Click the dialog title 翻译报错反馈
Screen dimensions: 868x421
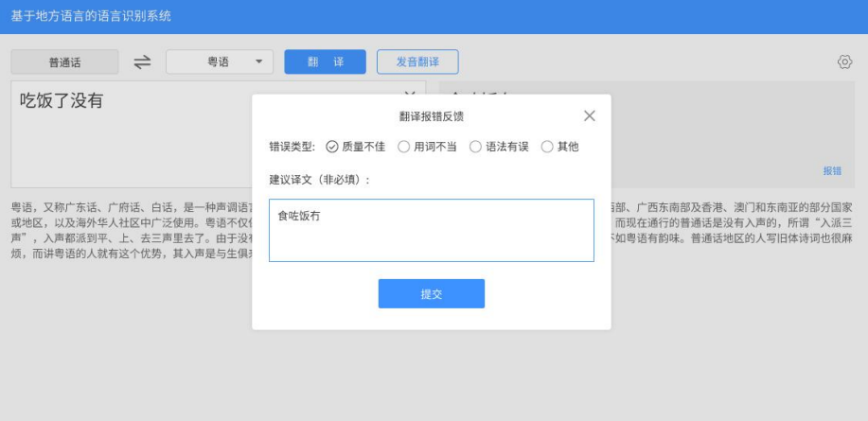pos(432,116)
